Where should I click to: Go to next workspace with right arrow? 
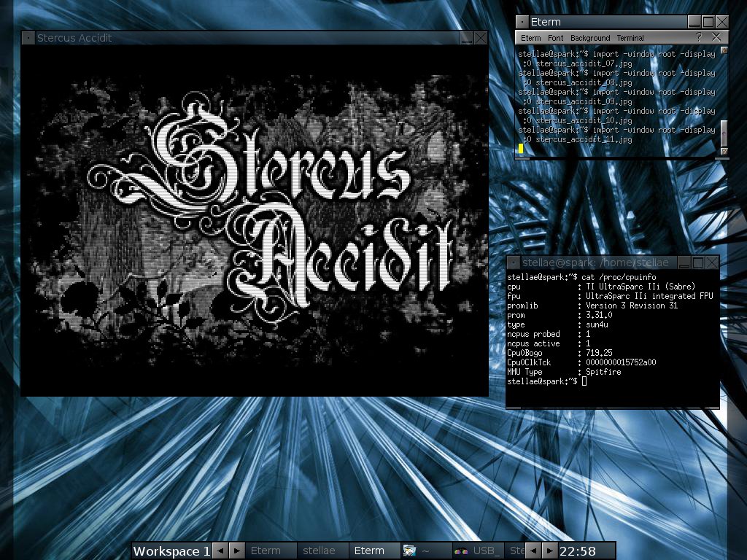pos(237,551)
